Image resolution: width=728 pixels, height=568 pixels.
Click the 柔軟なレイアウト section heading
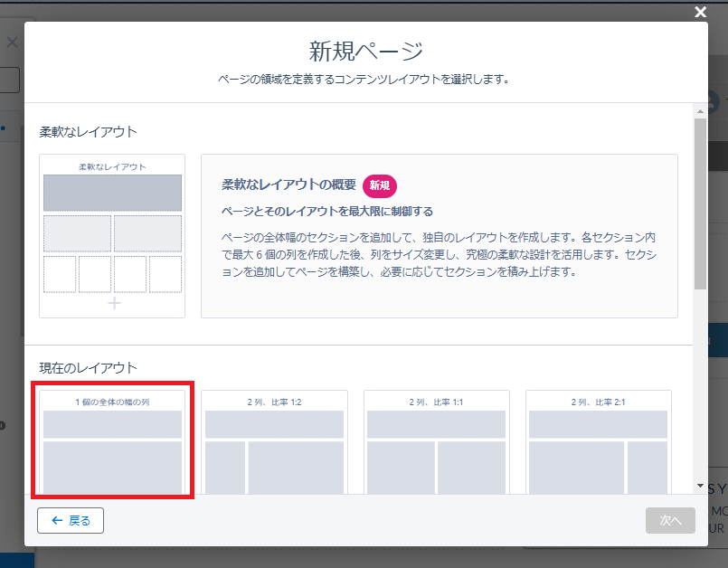pyautogui.click(x=89, y=131)
